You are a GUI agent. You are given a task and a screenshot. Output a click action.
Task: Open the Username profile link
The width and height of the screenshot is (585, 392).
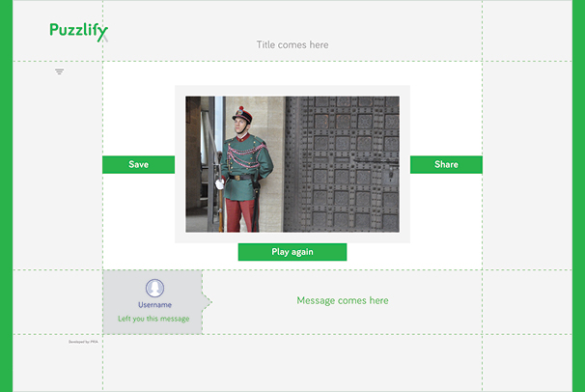(x=154, y=305)
